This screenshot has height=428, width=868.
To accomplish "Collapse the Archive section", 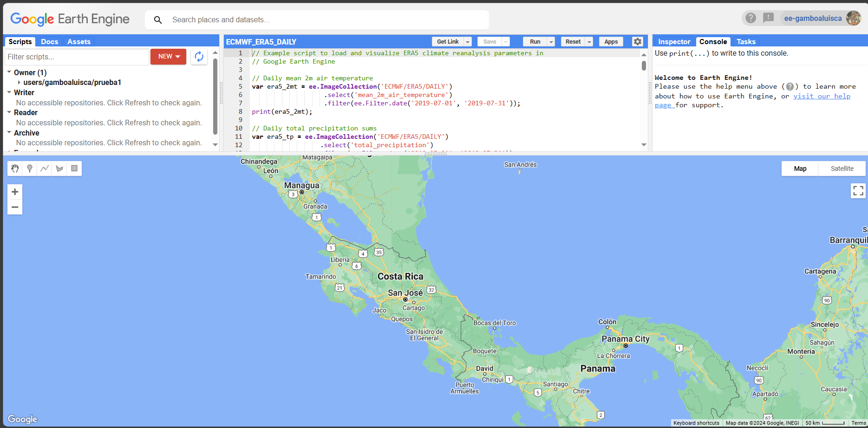I will [x=9, y=133].
